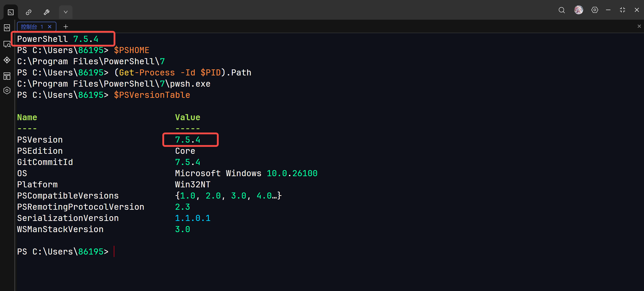Add a new console tab

tap(66, 26)
